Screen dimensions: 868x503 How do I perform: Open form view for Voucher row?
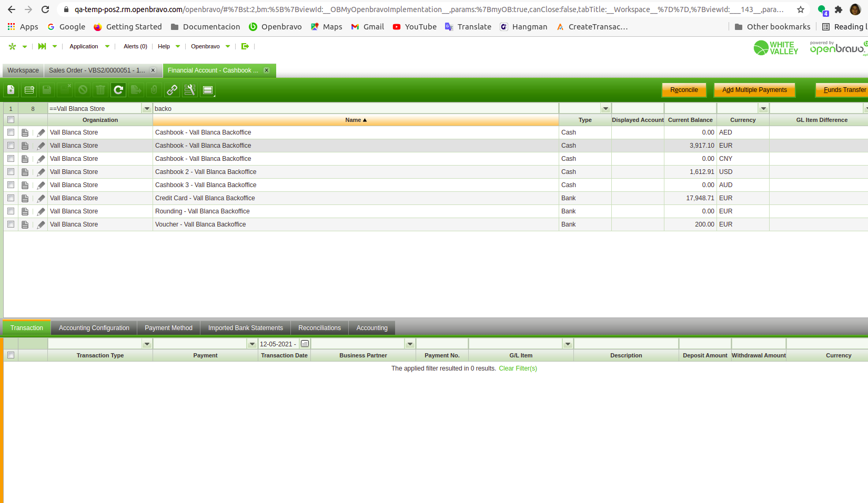pyautogui.click(x=25, y=224)
